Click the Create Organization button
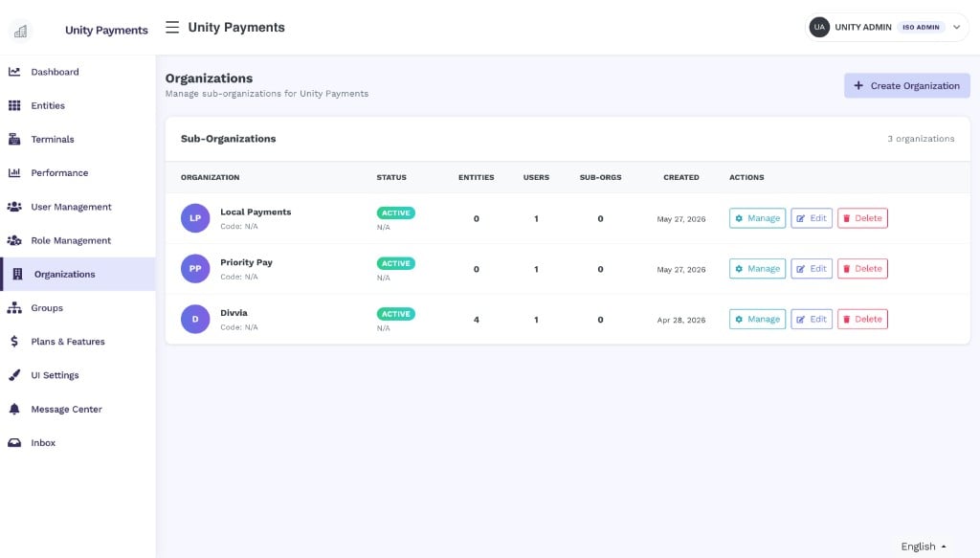The width and height of the screenshot is (980, 558). point(907,85)
